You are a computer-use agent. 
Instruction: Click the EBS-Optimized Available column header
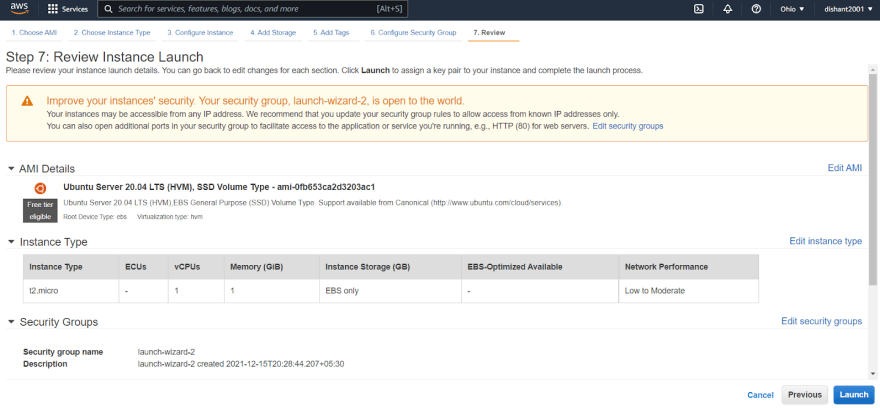click(x=539, y=267)
